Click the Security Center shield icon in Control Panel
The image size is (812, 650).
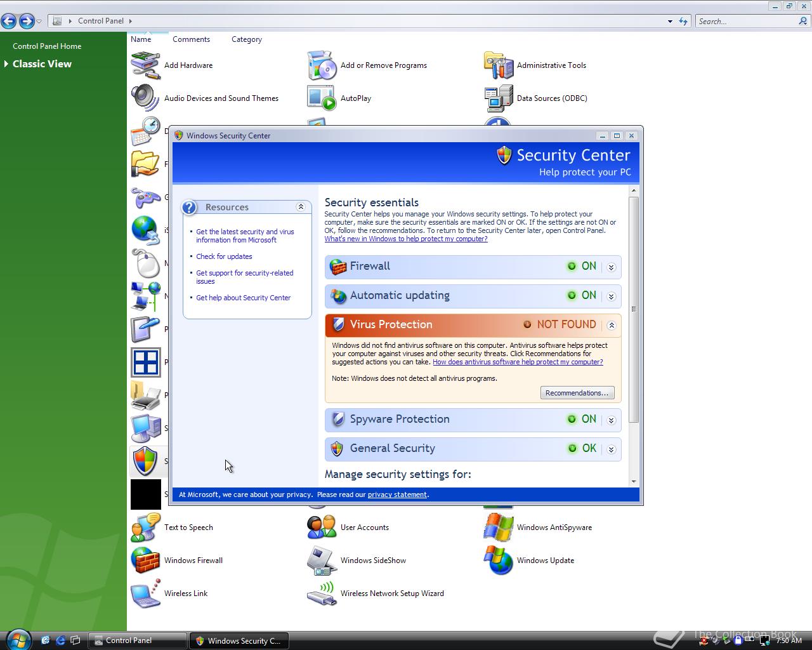click(145, 461)
